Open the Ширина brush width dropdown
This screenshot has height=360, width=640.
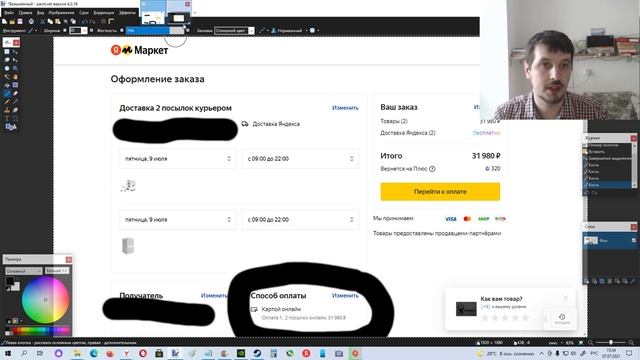[84, 31]
